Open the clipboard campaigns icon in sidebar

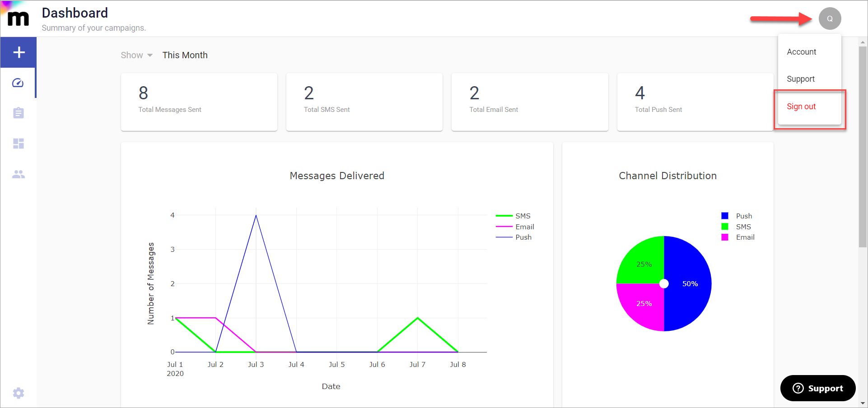(x=19, y=113)
